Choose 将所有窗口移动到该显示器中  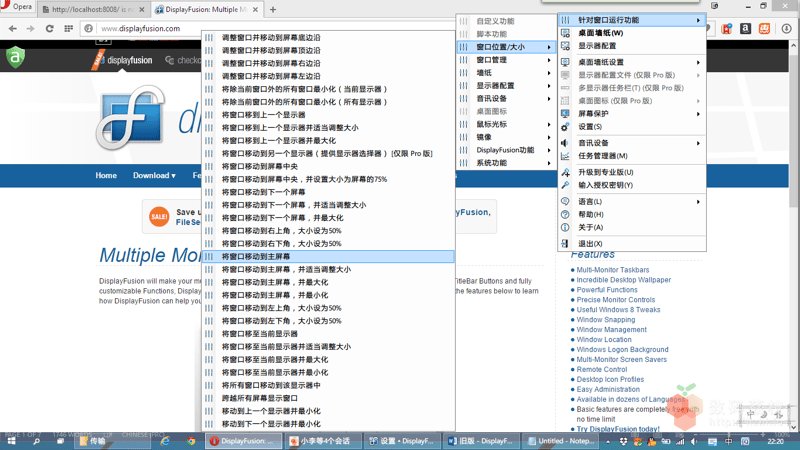tap(328, 385)
